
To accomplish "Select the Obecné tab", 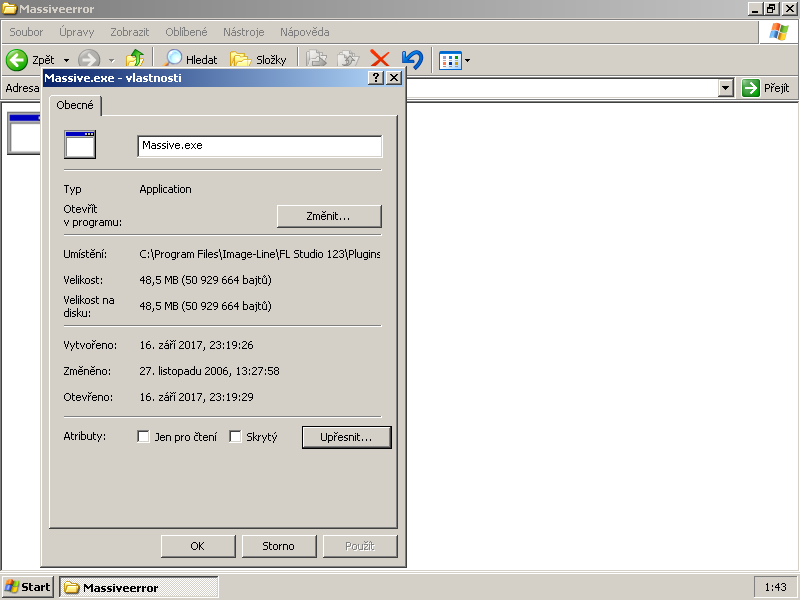I will pos(75,105).
